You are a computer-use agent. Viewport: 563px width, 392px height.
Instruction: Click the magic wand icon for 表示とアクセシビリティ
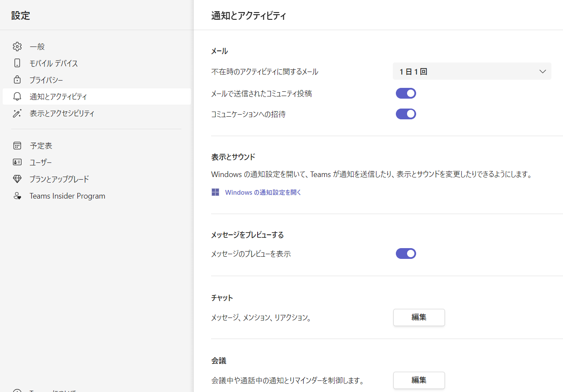17,113
